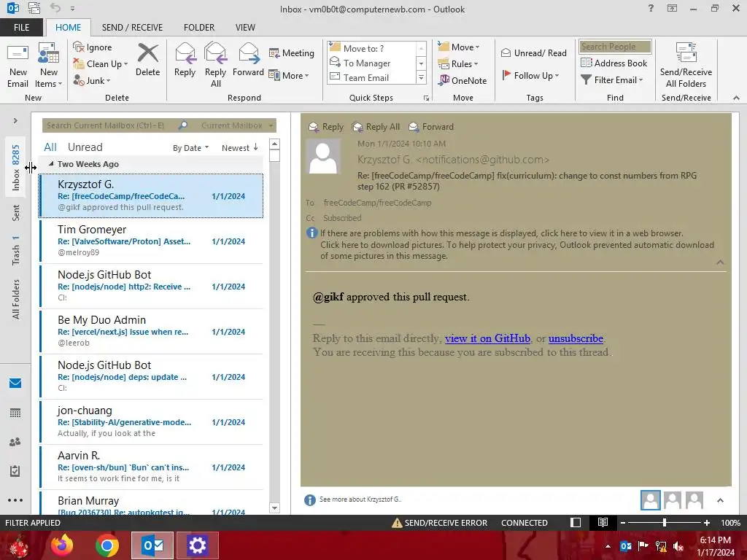Open the Move dropdown
The image size is (747, 560).
[x=459, y=47]
